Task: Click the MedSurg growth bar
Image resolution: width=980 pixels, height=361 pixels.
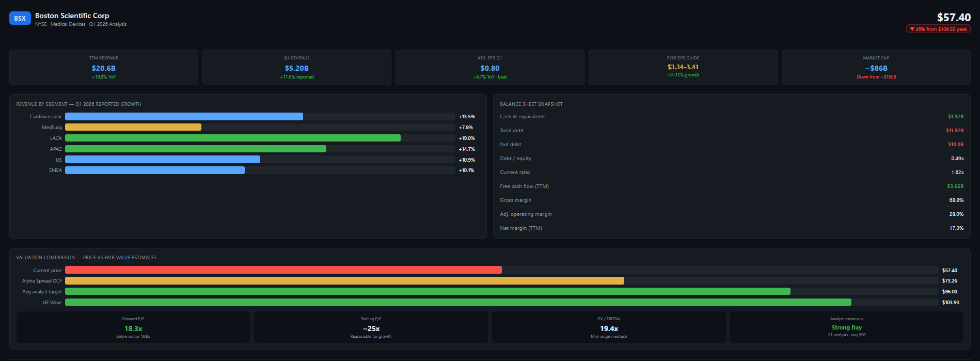Action: click(133, 127)
